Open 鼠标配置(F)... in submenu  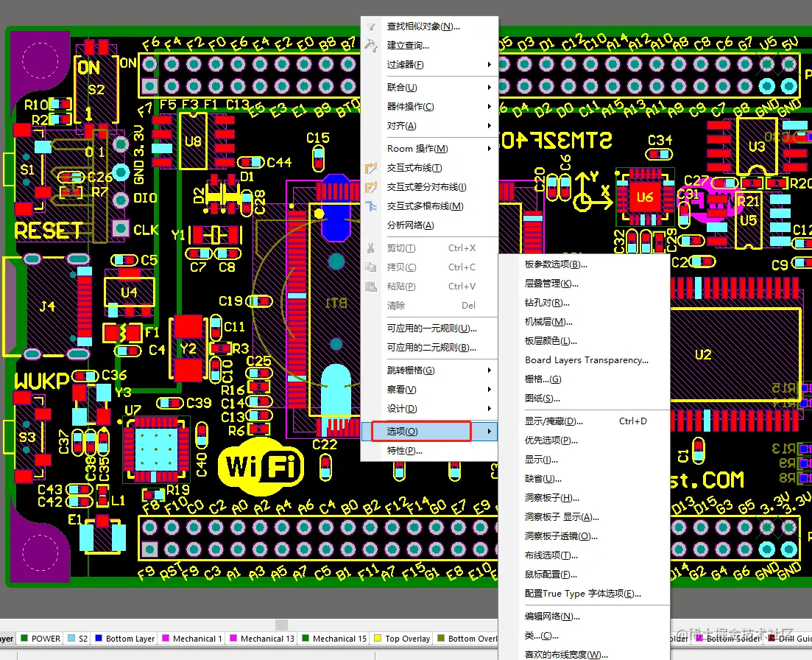(x=584, y=575)
